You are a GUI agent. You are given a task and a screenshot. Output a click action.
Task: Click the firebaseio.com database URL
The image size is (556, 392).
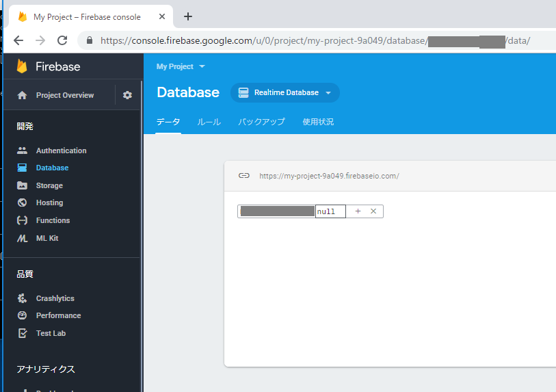pyautogui.click(x=329, y=176)
